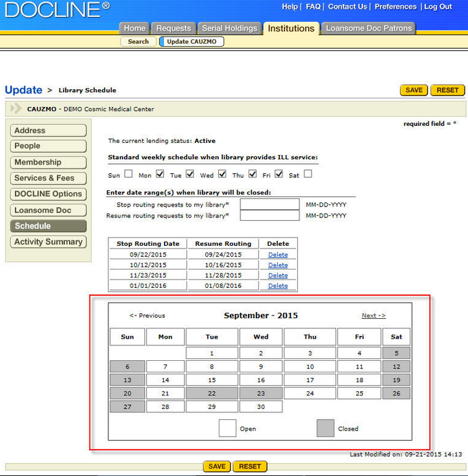Delete the 11/23/2015 closure row
This screenshot has width=468, height=476.
[x=278, y=276]
